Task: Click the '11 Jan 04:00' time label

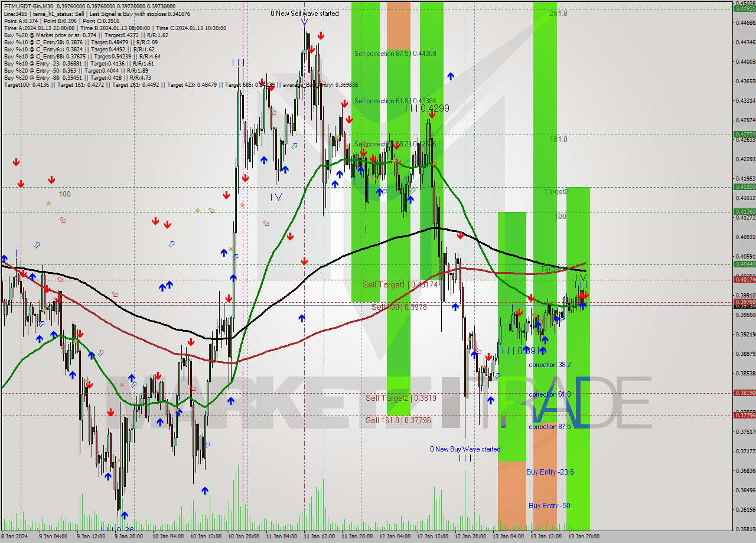Action: coord(281,537)
